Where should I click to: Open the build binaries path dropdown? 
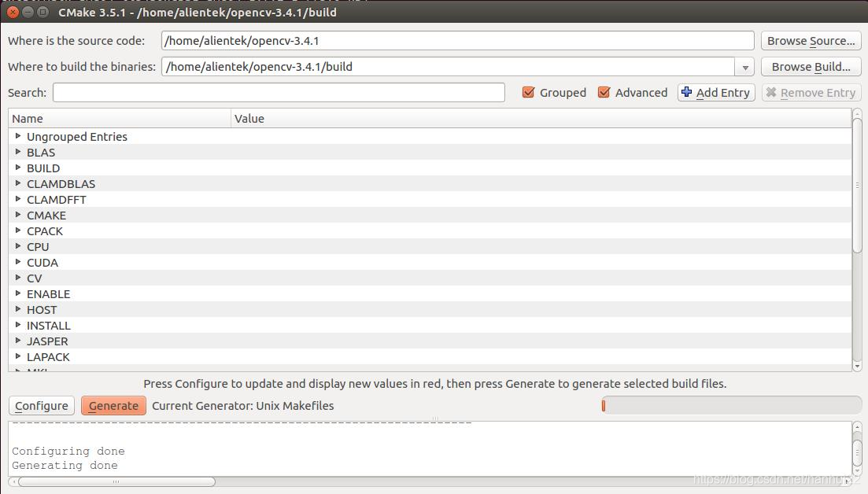click(744, 66)
